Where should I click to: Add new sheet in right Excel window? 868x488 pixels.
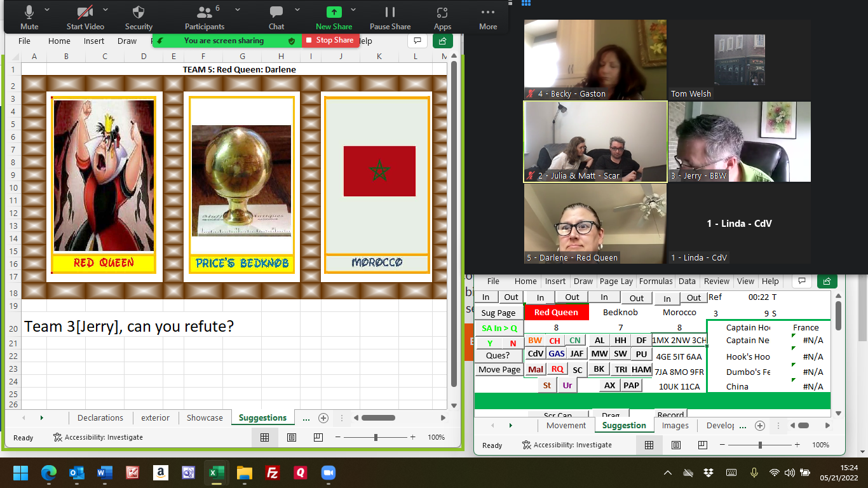[759, 426]
